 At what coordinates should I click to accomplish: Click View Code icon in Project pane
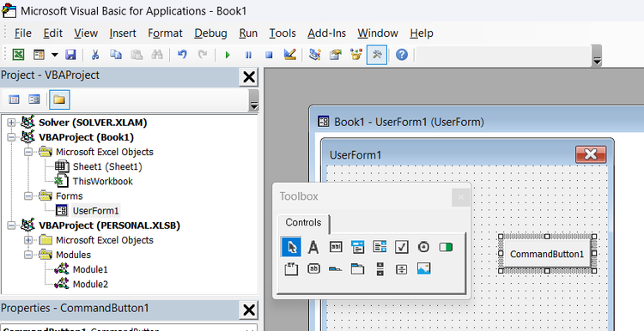[14, 99]
